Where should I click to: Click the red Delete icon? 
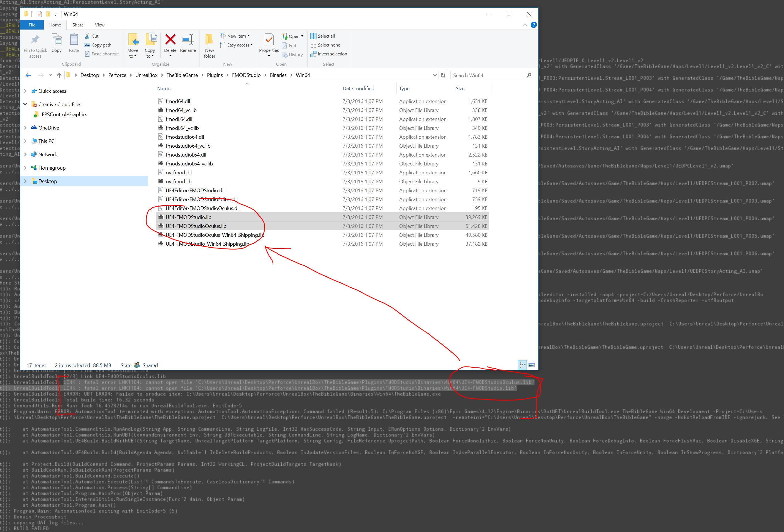170,40
